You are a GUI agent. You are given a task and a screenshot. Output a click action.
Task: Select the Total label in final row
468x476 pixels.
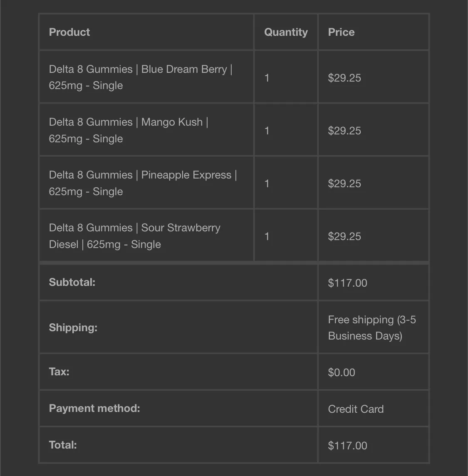63,445
